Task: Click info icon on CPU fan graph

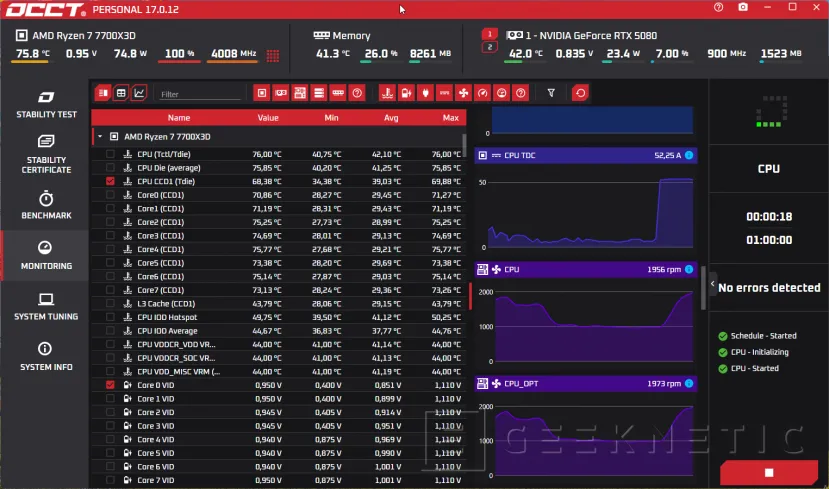Action: click(x=689, y=269)
